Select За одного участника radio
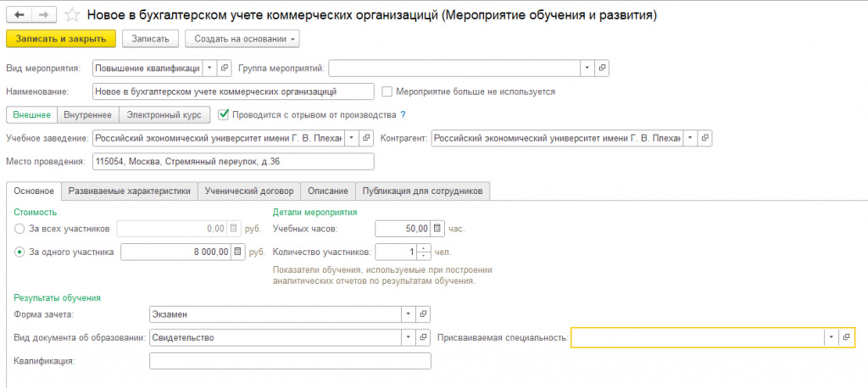 coord(20,252)
